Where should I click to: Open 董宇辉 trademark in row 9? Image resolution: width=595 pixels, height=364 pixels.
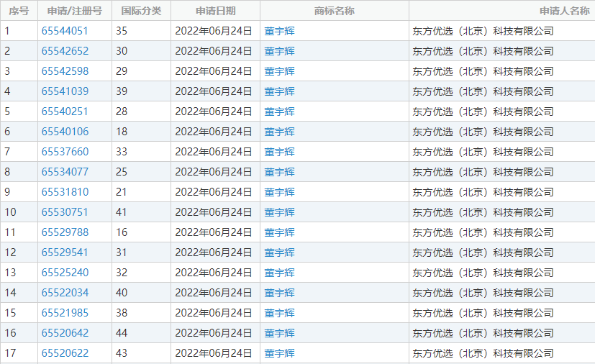(x=280, y=191)
